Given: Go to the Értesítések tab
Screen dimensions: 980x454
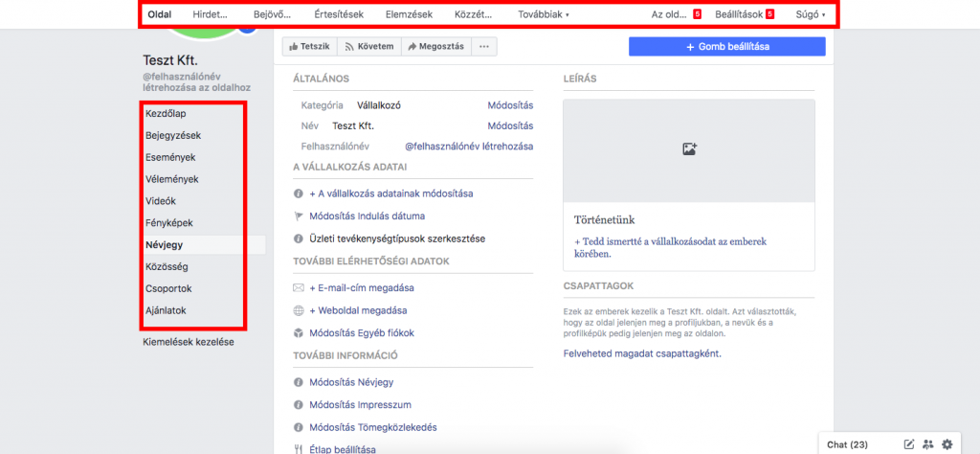Looking at the screenshot, I should (x=338, y=14).
